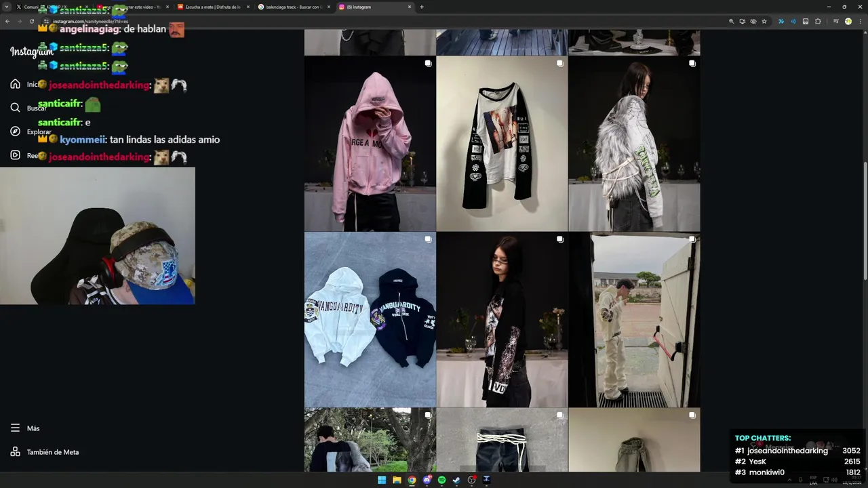Image resolution: width=868 pixels, height=488 pixels.
Task: Open Chrome three-dot menu
Action: [860, 21]
